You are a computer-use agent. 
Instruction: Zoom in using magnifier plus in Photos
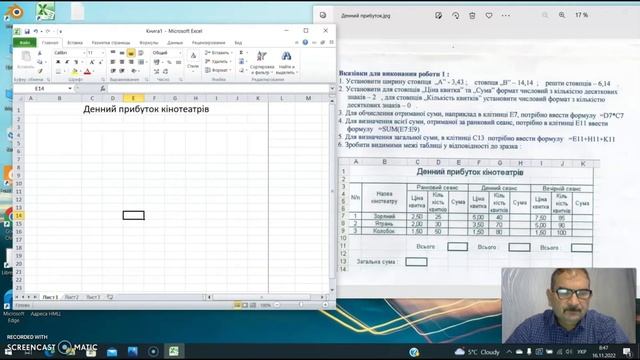click(562, 15)
